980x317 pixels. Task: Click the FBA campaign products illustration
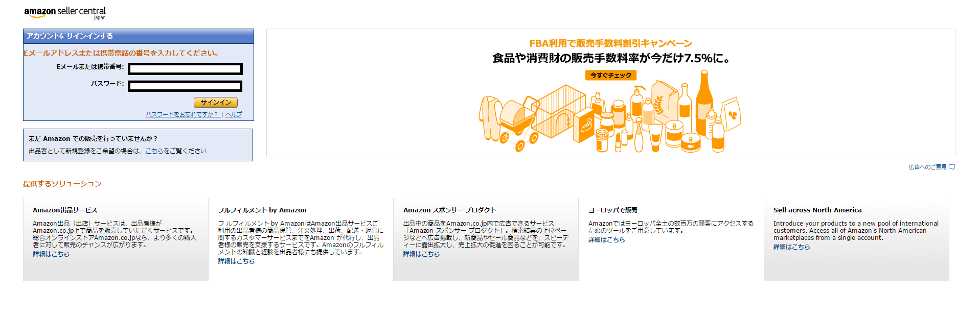pyautogui.click(x=610, y=112)
